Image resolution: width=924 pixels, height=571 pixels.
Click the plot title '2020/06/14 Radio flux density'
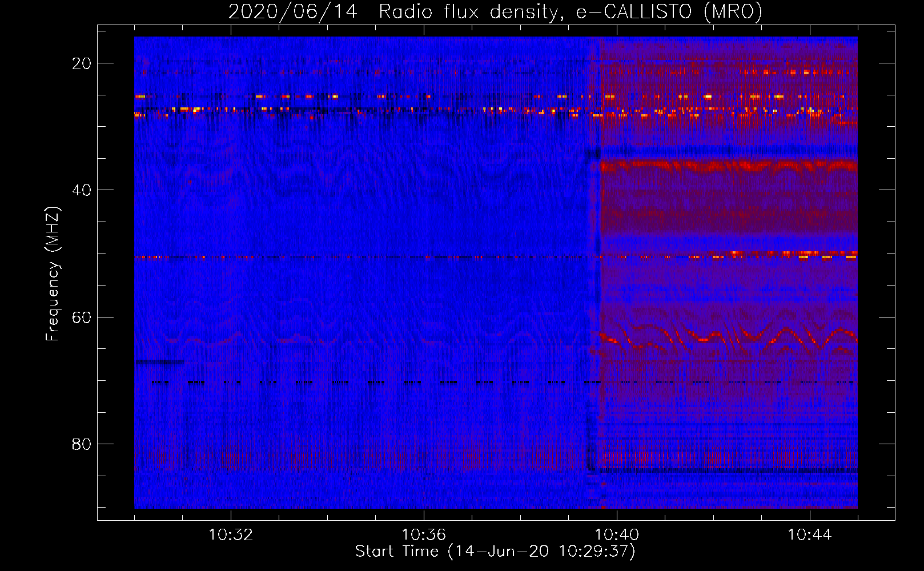click(x=495, y=11)
